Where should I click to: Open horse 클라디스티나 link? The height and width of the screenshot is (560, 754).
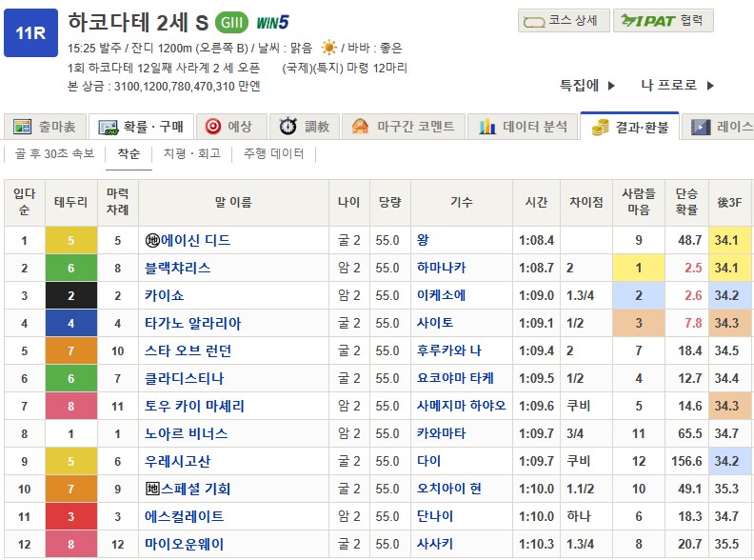point(185,379)
